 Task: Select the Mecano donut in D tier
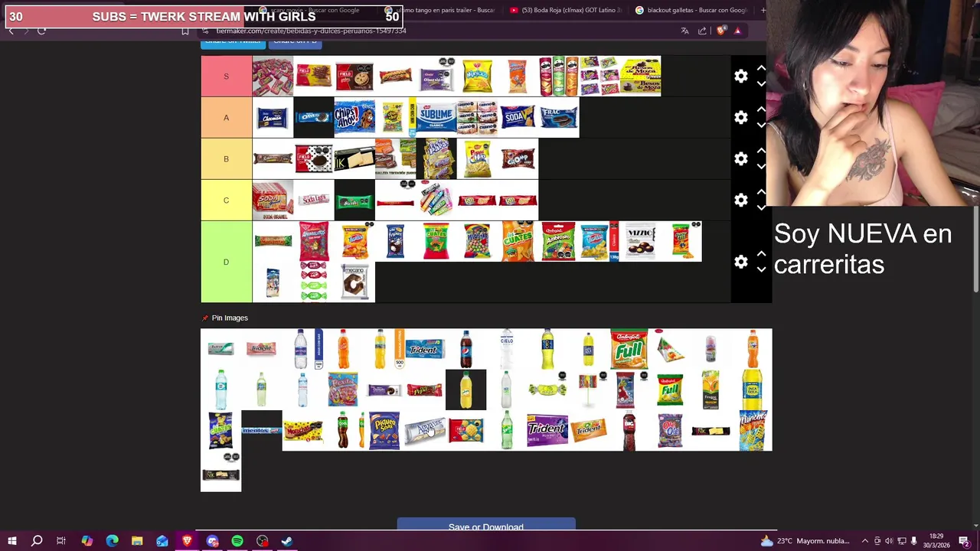point(354,282)
